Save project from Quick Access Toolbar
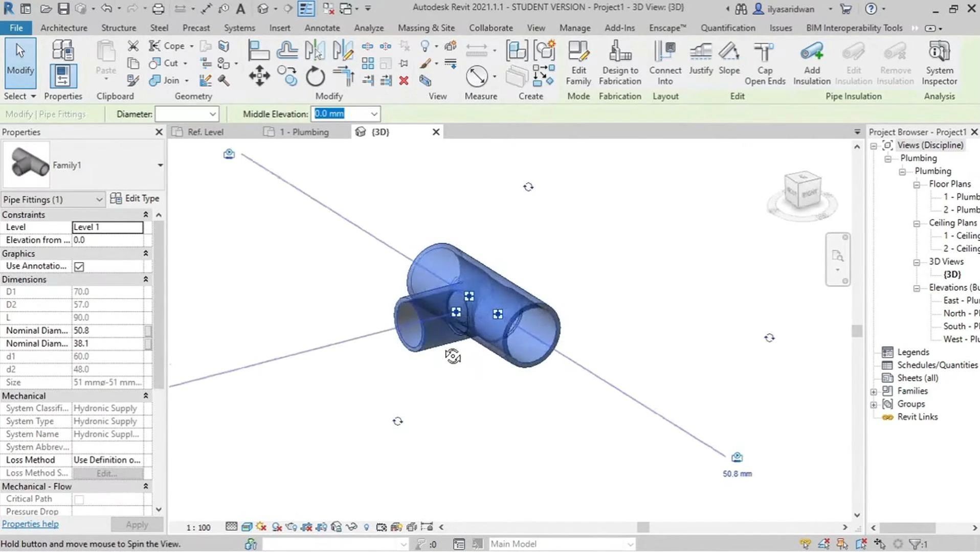The width and height of the screenshot is (980, 552). pyautogui.click(x=63, y=9)
